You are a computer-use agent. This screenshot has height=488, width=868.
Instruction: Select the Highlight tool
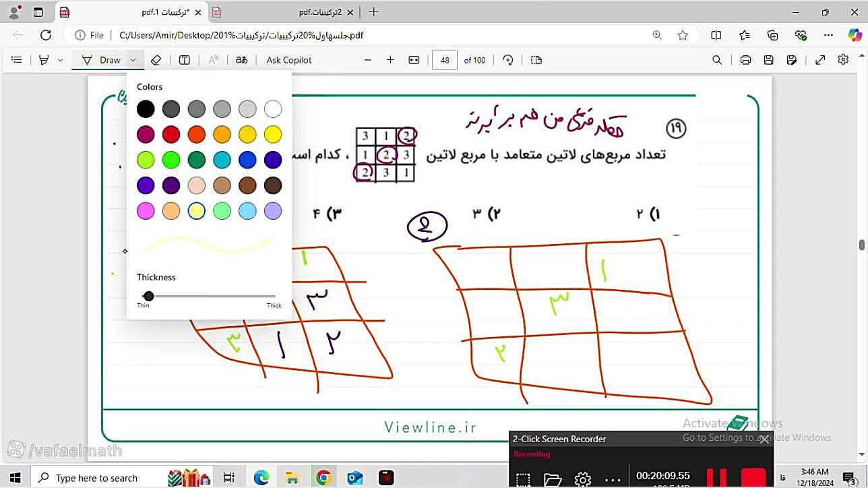tap(44, 60)
